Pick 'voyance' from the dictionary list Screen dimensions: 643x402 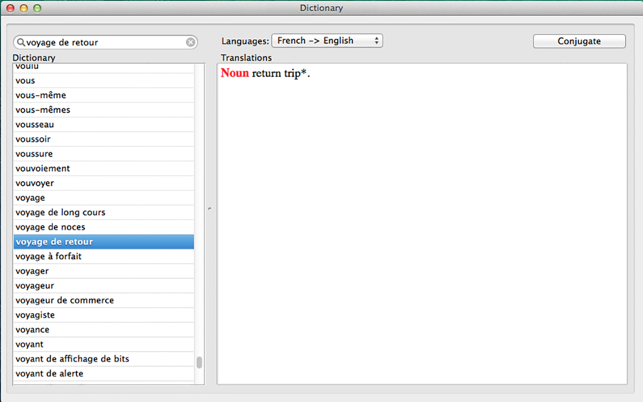point(104,329)
